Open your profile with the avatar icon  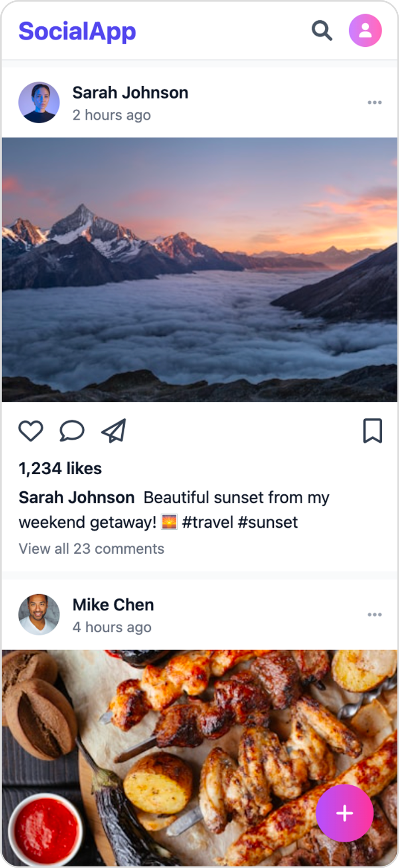(365, 30)
